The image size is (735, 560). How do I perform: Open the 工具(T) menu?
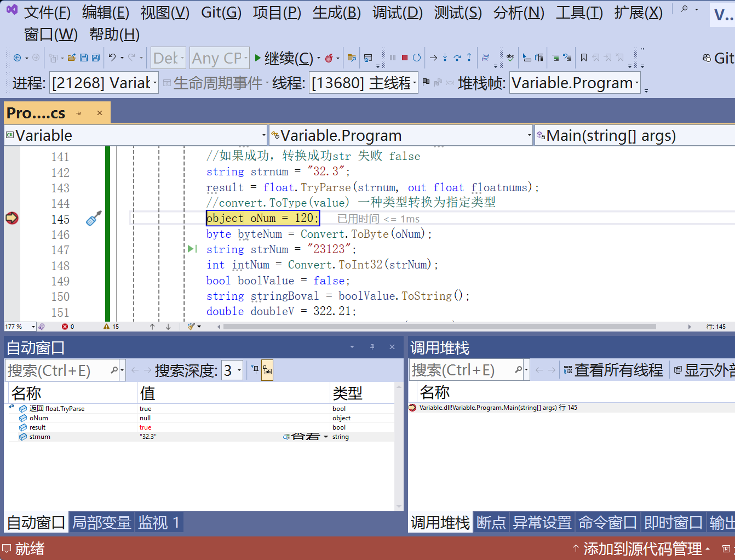tap(579, 12)
